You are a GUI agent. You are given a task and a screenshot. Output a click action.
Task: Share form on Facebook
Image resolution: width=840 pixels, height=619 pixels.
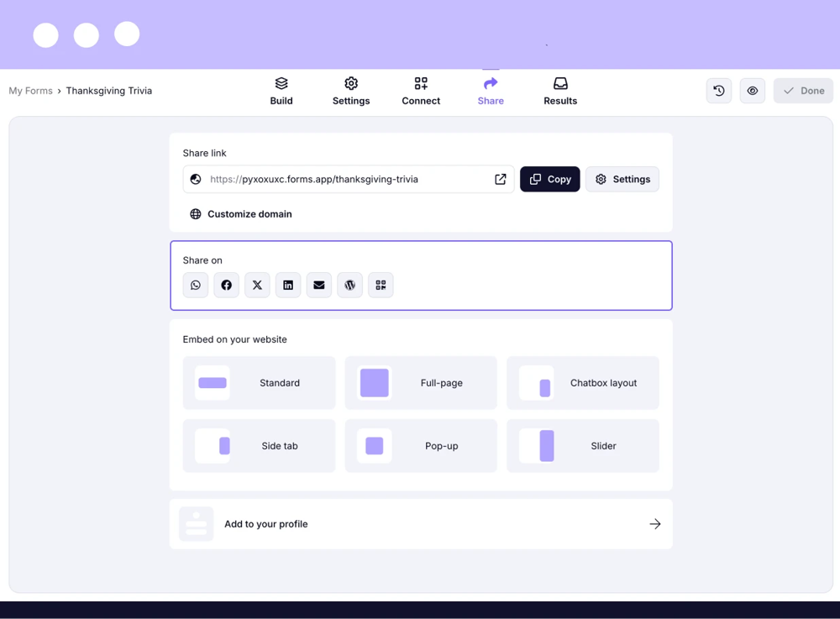click(227, 286)
